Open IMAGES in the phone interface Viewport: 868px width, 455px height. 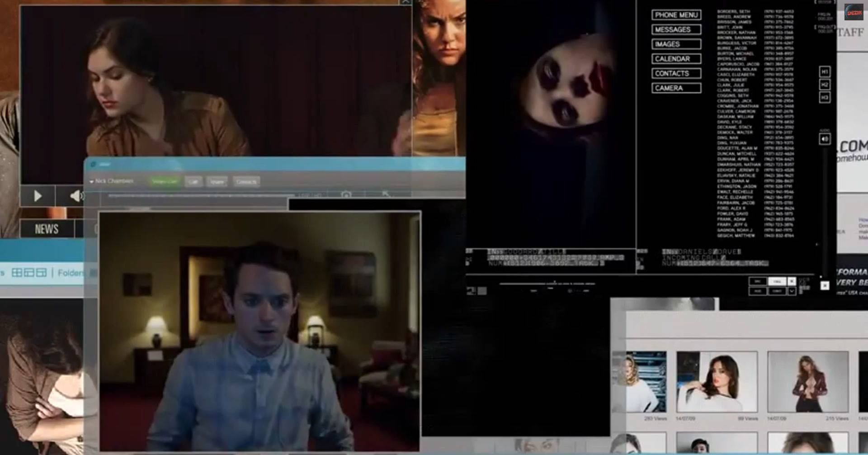676,44
